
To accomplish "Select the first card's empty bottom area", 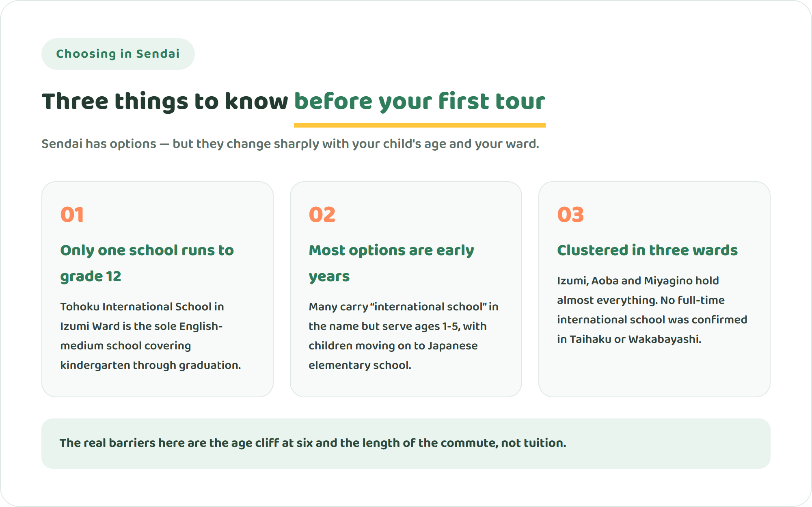I will (x=158, y=384).
